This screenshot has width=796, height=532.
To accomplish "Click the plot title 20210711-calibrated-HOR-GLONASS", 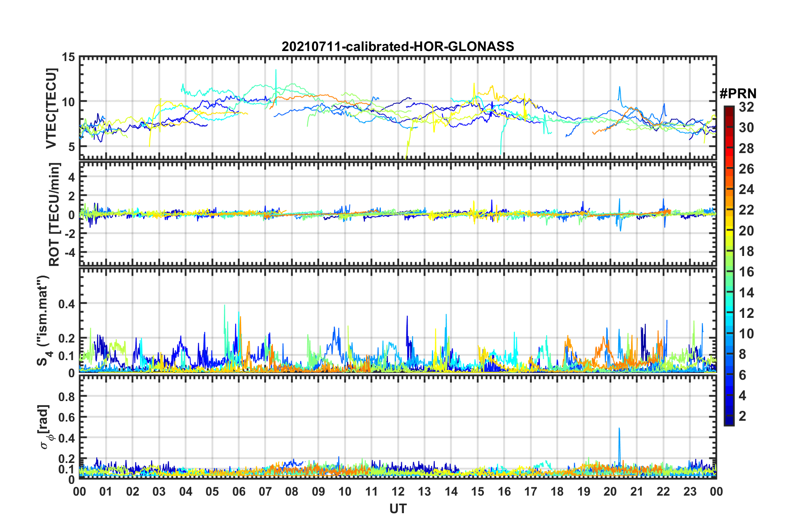I will [398, 46].
